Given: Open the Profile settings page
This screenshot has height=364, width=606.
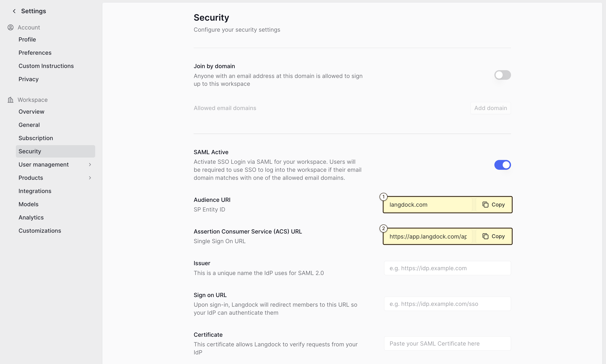Looking at the screenshot, I should [56, 39].
